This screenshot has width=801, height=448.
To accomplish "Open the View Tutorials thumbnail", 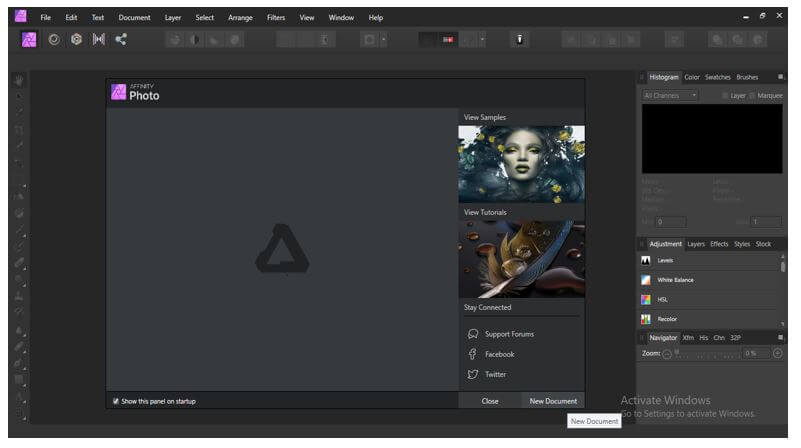I will [522, 259].
